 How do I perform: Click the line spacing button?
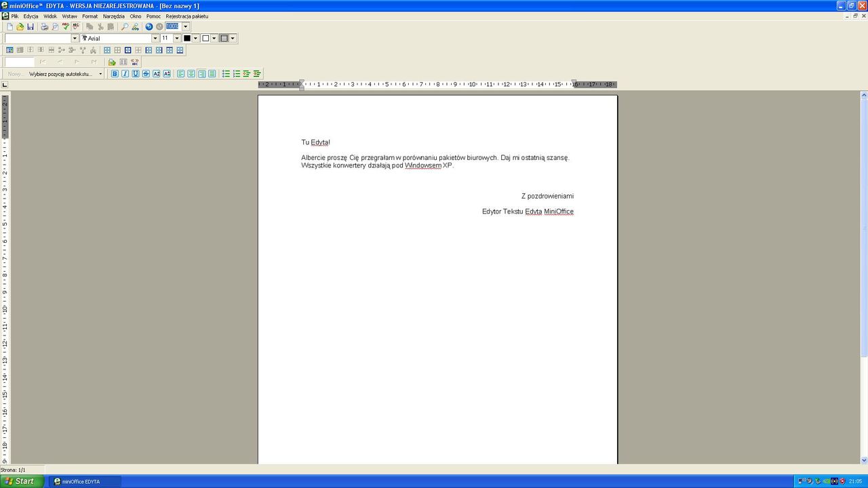click(224, 39)
